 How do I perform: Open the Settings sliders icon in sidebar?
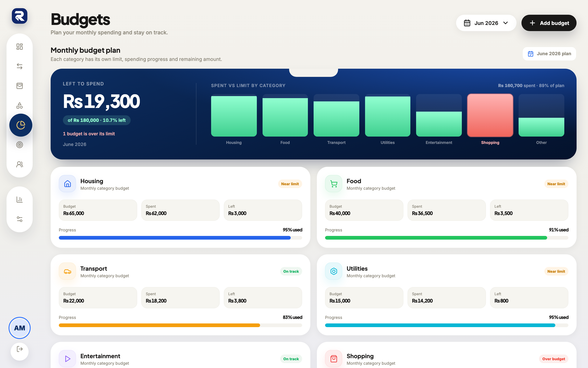19,219
